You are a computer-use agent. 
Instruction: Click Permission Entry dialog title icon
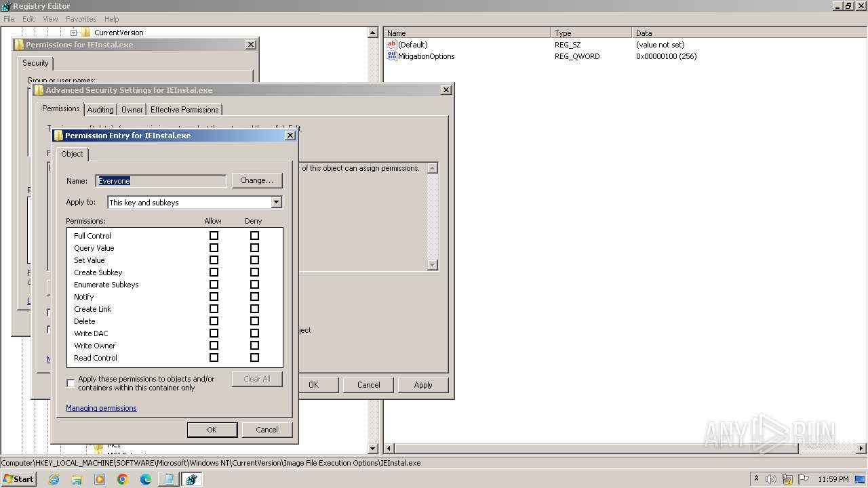click(x=58, y=136)
